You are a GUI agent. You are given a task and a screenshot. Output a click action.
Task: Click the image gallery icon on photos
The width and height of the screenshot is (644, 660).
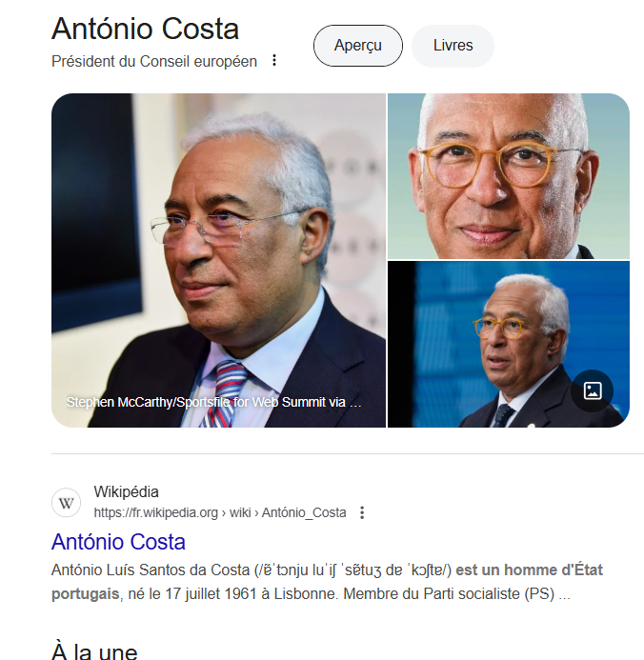pos(593,390)
